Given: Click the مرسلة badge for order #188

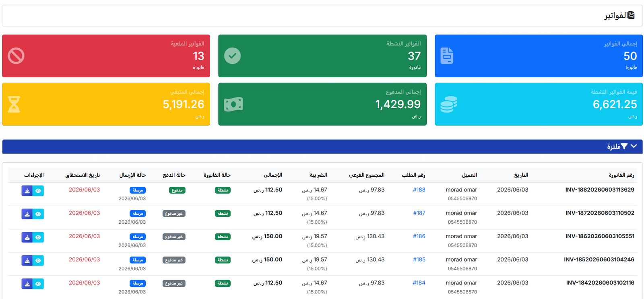Looking at the screenshot, I should click(x=138, y=190).
